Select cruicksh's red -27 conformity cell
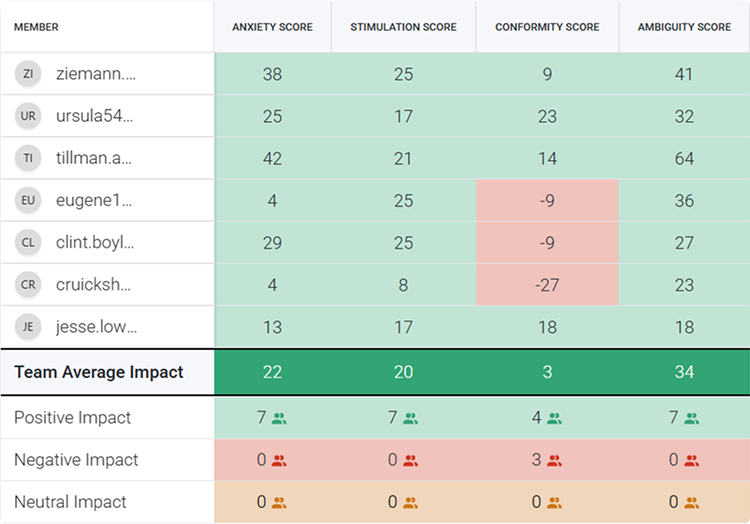 coord(547,285)
